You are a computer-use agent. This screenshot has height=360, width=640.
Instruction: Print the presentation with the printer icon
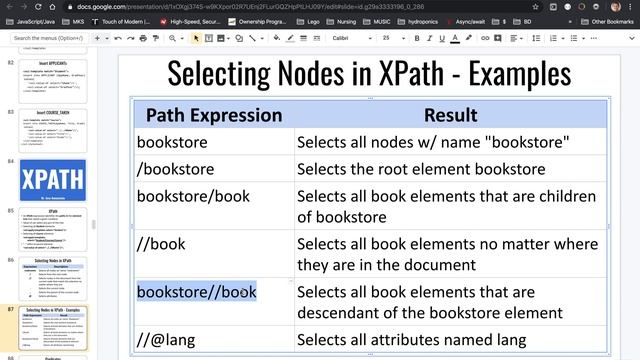(143, 38)
